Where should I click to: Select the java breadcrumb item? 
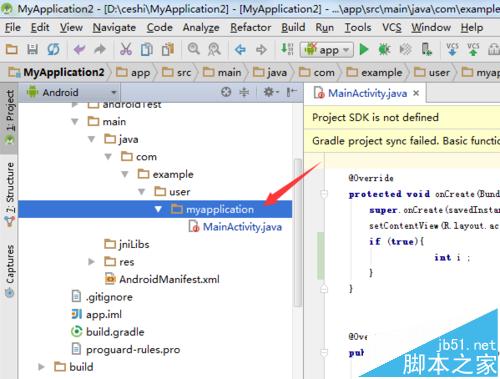pos(270,72)
